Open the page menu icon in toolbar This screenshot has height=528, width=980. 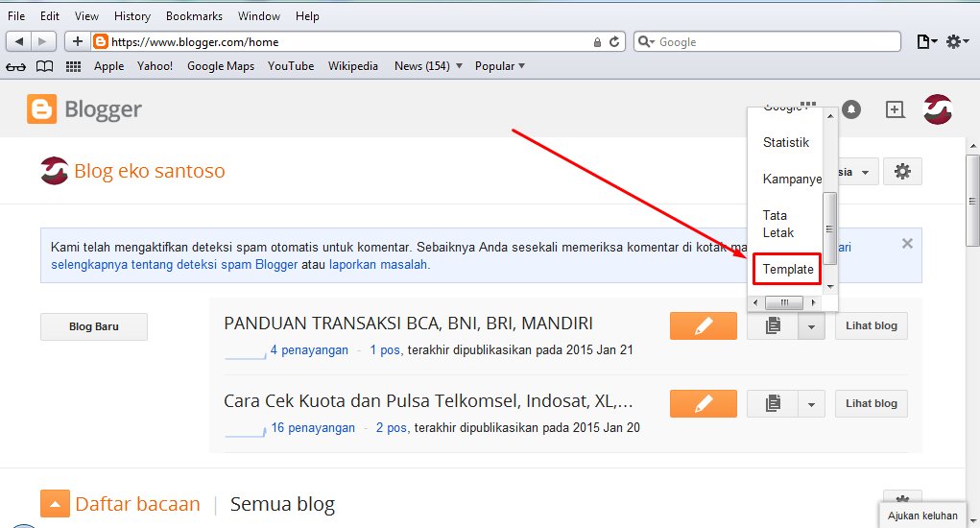coord(927,42)
